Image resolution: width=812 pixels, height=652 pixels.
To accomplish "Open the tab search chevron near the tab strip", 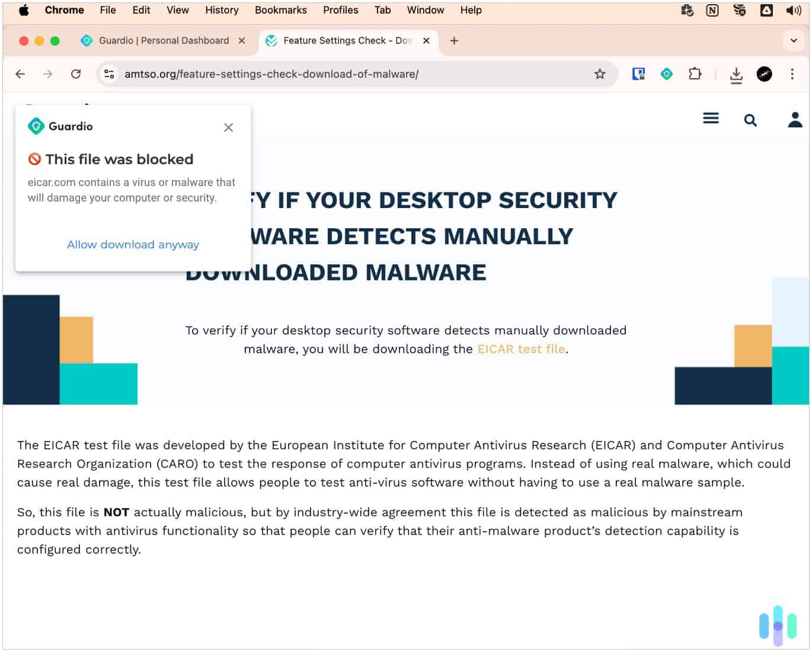I will (x=794, y=40).
